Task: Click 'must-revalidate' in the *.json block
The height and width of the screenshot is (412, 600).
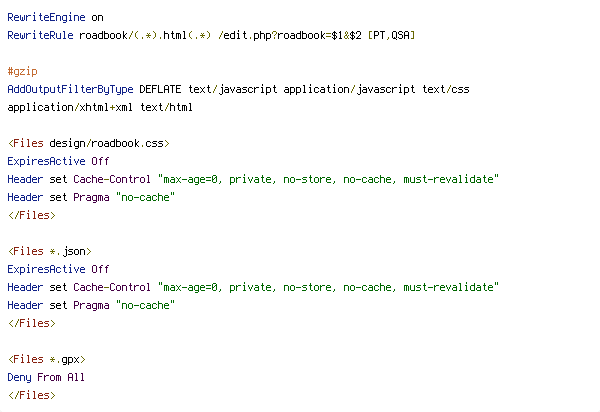Action: (x=448, y=287)
